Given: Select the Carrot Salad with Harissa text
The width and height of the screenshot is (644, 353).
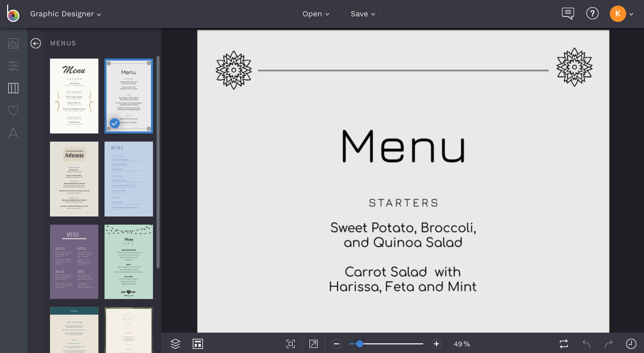Looking at the screenshot, I should (x=403, y=279).
